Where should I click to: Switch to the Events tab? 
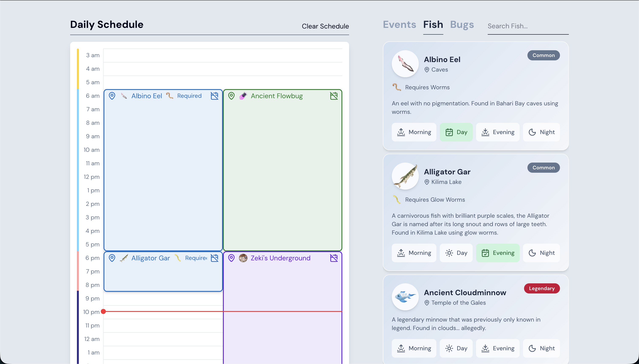coord(399,24)
